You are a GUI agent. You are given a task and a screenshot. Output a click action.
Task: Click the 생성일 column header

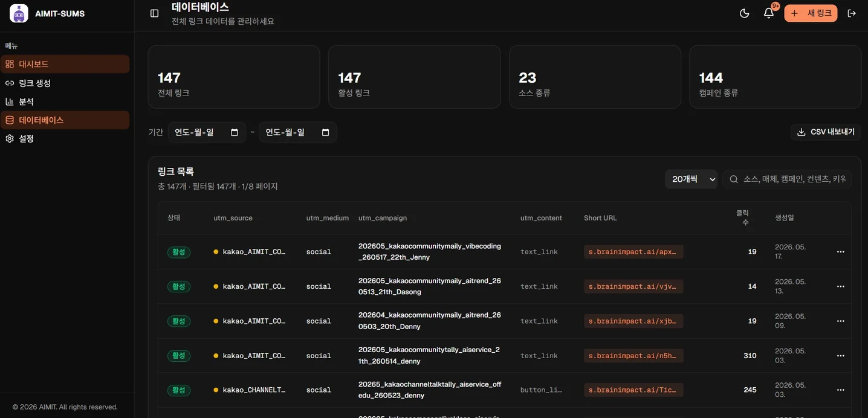(x=785, y=218)
